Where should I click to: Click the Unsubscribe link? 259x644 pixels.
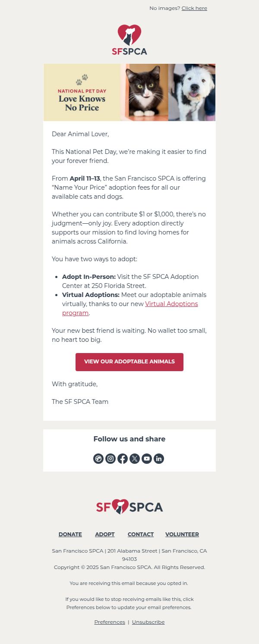pyautogui.click(x=148, y=622)
